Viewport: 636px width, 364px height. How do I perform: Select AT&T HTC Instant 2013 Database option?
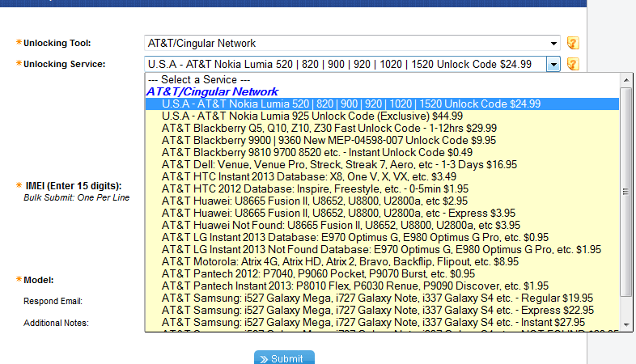[x=382, y=176]
